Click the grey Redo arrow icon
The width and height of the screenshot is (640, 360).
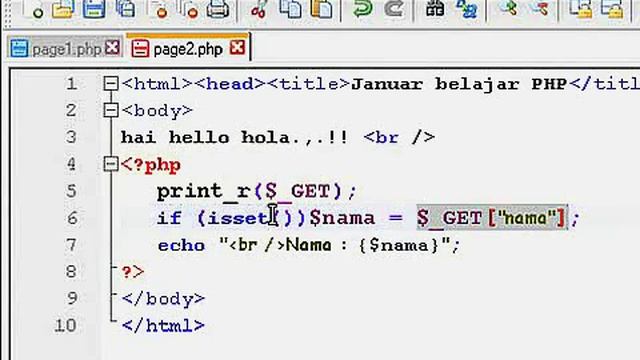[x=393, y=8]
